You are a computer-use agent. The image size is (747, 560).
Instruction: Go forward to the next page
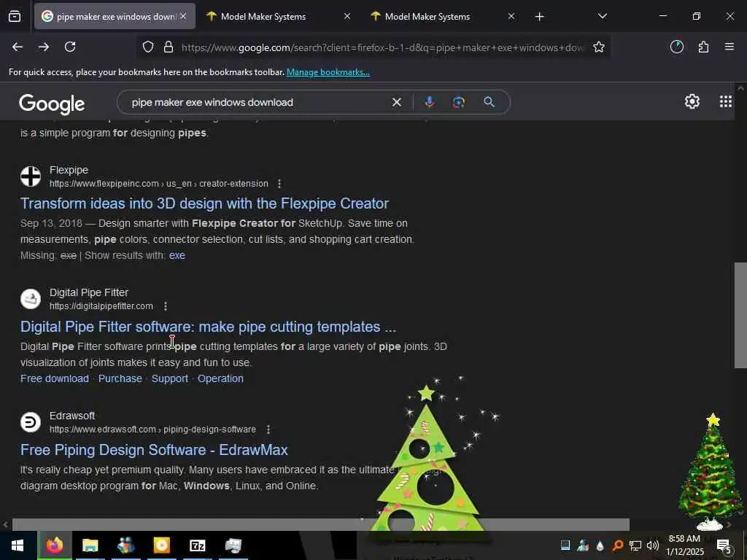[44, 47]
